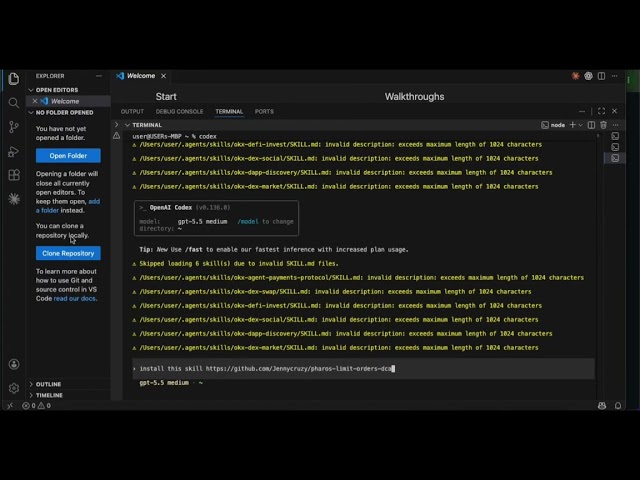Open the Accounts menu icon
This screenshot has width=640, height=480.
pos(14,364)
